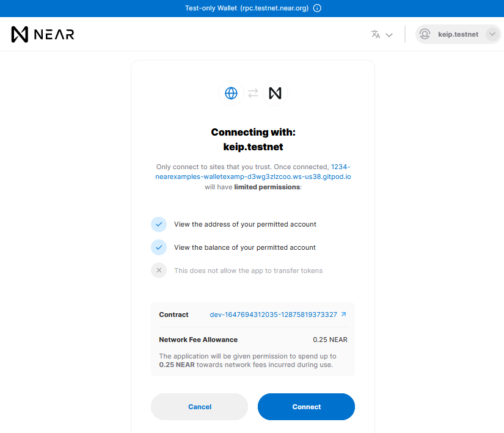Click the NEAR wallet icon in dialog
Screen dimensions: 504x433
click(x=275, y=93)
